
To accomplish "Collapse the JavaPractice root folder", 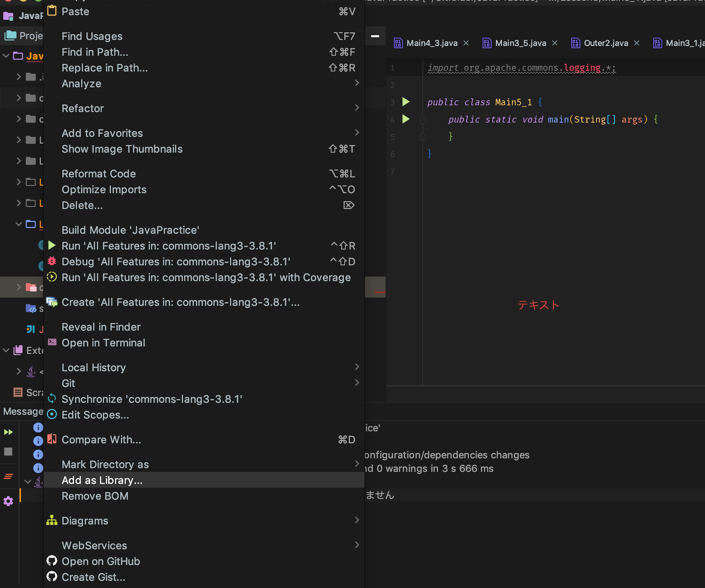I will pyautogui.click(x=6, y=56).
